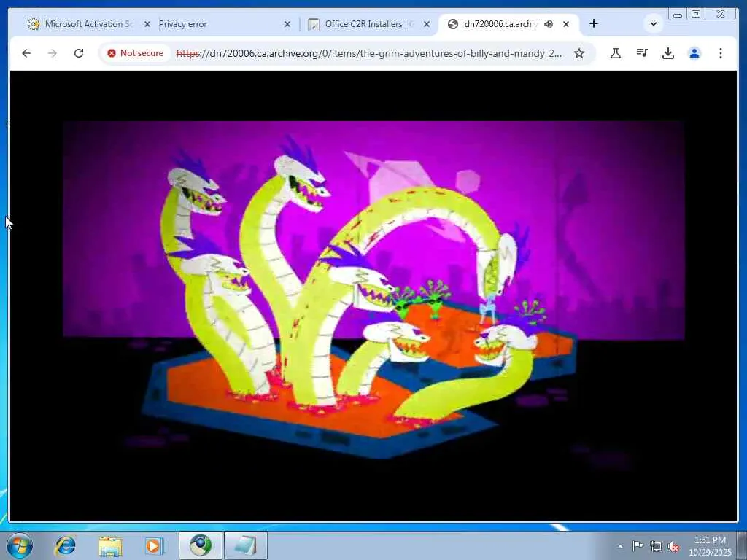Open media controls icon in toolbar

tap(642, 53)
